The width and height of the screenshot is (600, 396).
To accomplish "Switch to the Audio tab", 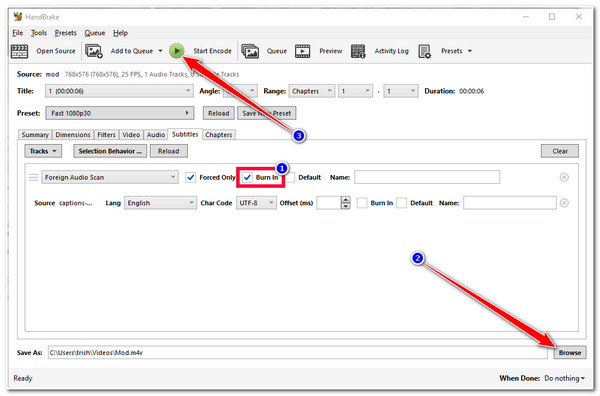I will pos(156,135).
